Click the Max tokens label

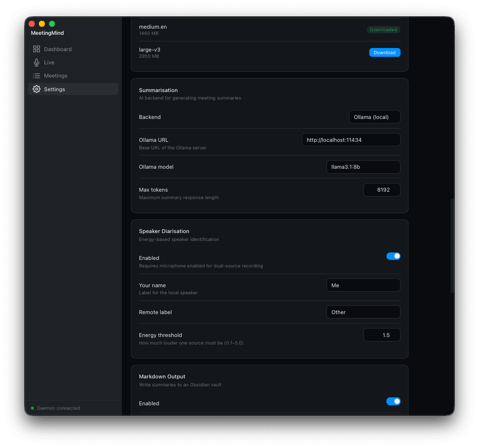(153, 190)
